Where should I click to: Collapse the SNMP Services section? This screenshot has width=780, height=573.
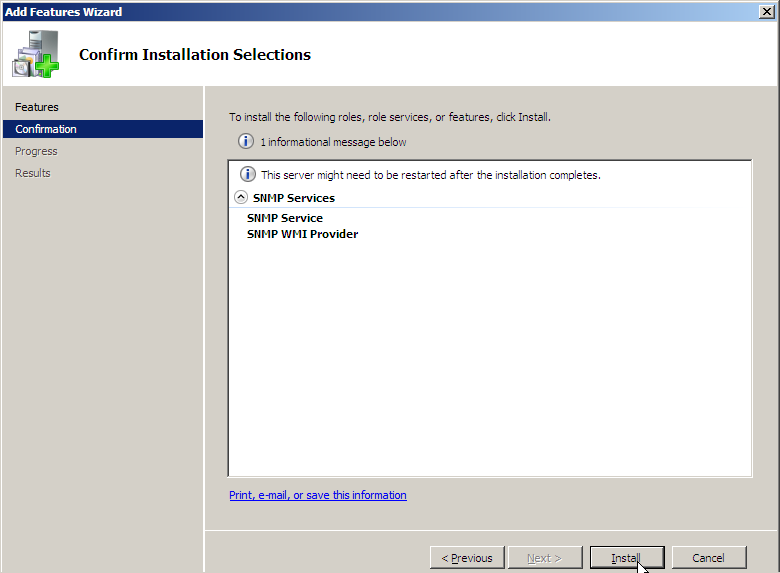[240, 198]
